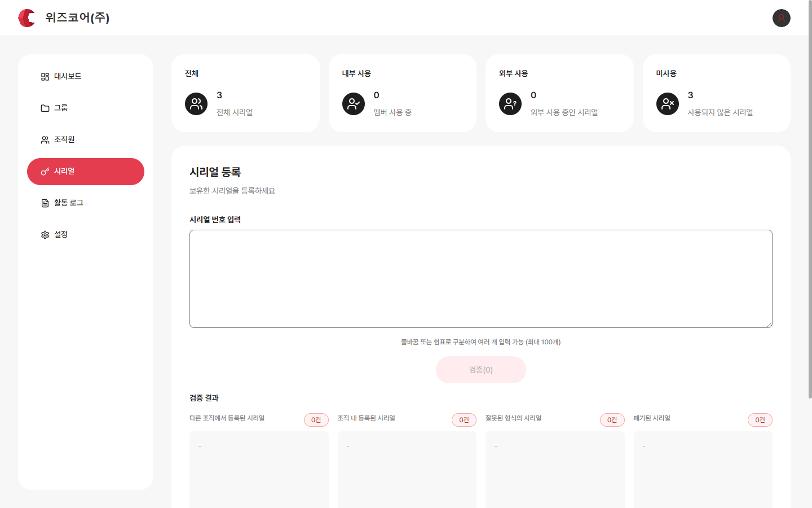Viewport: 812px width, 508px height.
Task: Click the 내부 사용 card title
Action: [x=356, y=73]
